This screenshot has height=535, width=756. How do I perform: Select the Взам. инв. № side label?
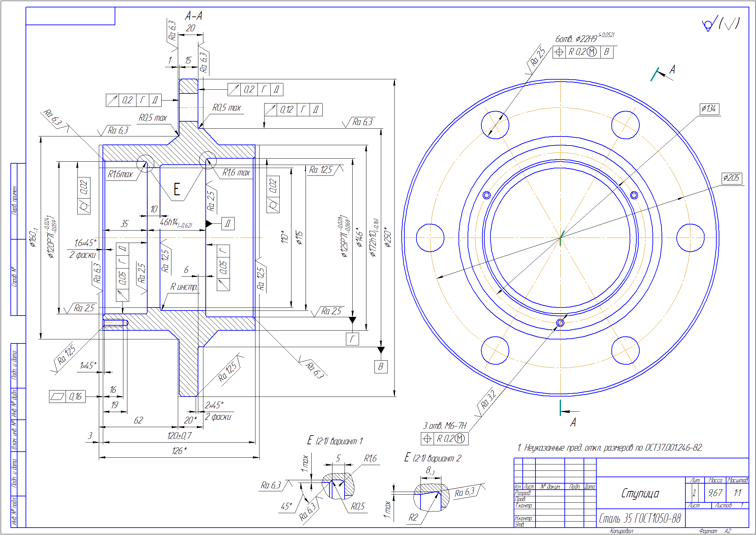14,436
